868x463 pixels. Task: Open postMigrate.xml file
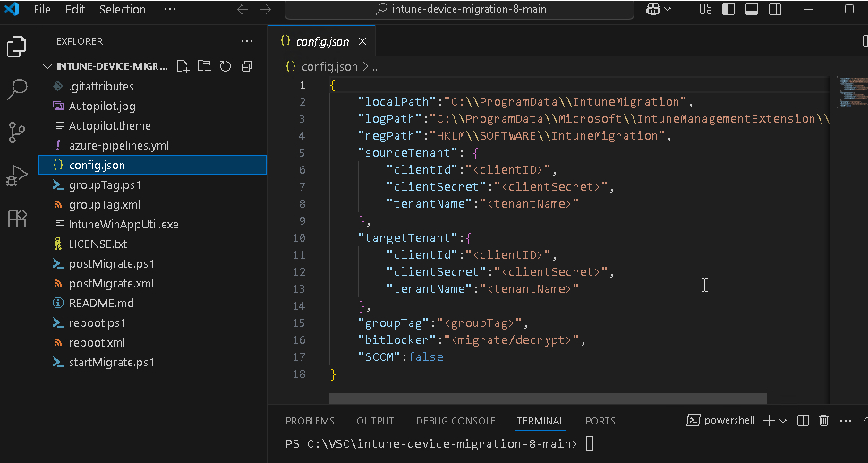(111, 284)
